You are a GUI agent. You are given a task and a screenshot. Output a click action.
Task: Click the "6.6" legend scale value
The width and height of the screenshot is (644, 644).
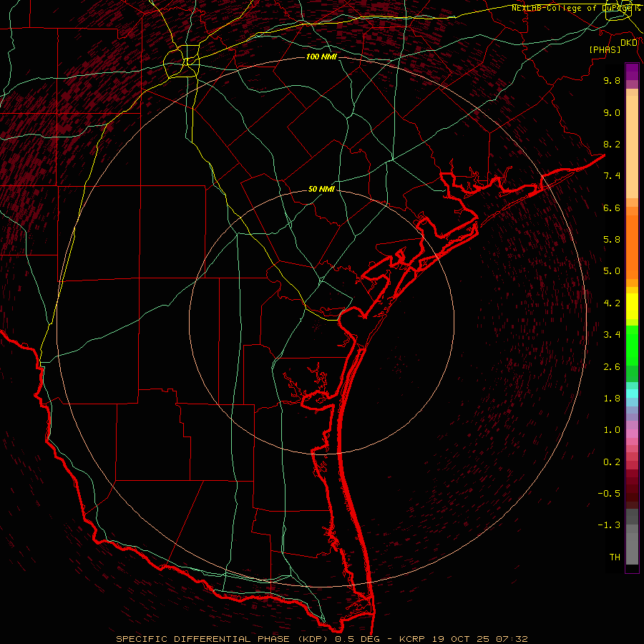tap(612, 208)
